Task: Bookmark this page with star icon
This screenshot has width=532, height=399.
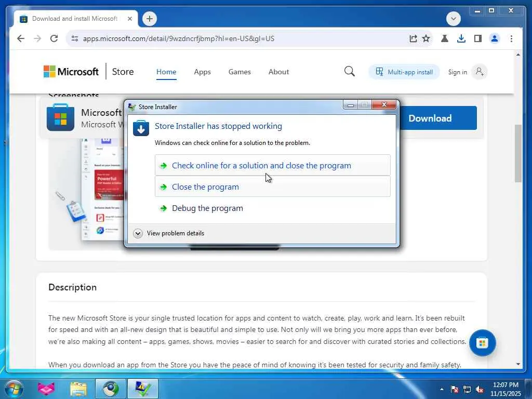Action: (426, 38)
